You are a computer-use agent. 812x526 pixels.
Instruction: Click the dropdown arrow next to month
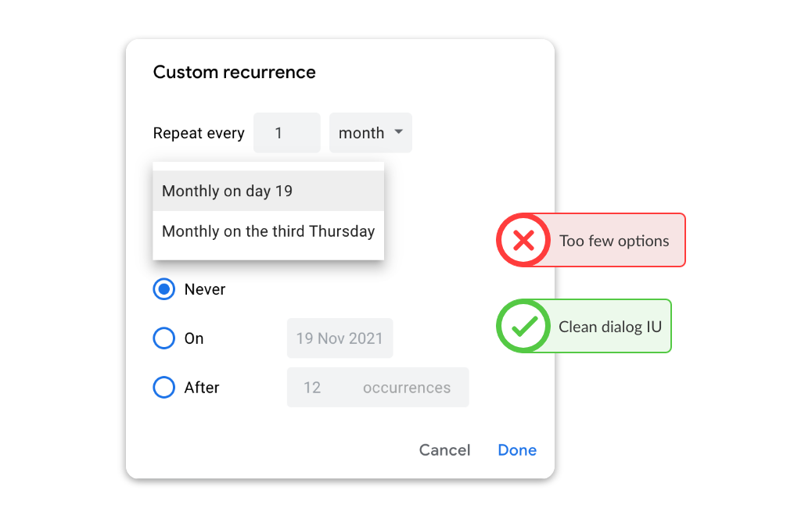point(399,132)
